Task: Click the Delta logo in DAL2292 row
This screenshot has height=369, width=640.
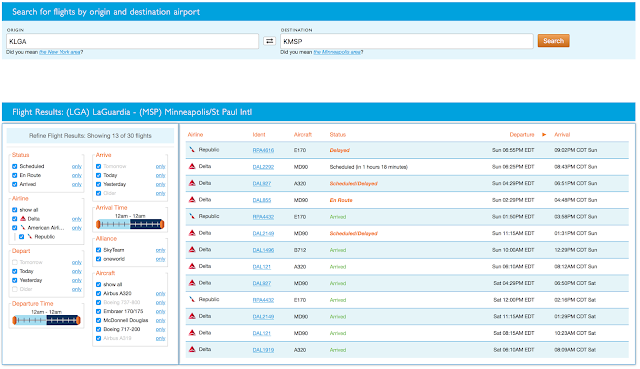Action: (192, 167)
